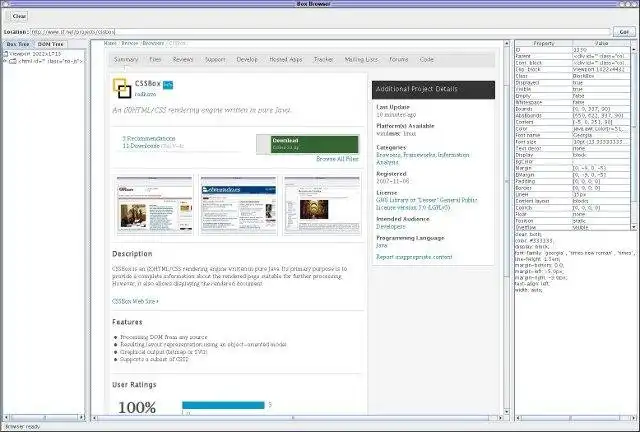Open the first project screenshot thumbnail
640x432 pixels.
click(x=154, y=205)
